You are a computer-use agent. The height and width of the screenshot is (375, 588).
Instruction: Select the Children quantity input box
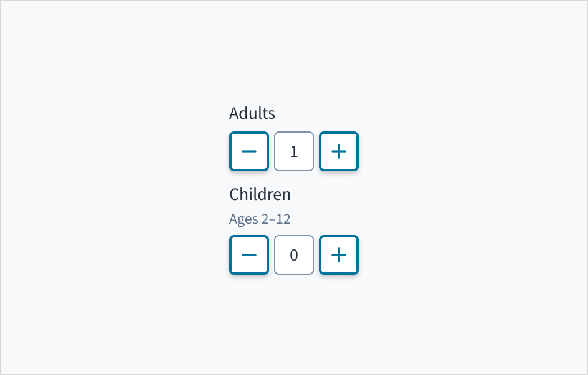(x=294, y=255)
